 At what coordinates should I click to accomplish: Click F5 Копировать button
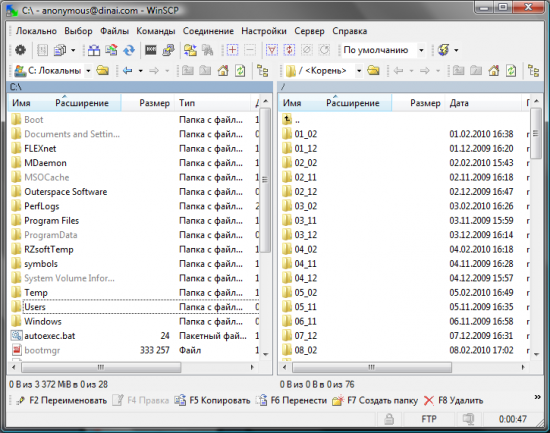click(212, 400)
